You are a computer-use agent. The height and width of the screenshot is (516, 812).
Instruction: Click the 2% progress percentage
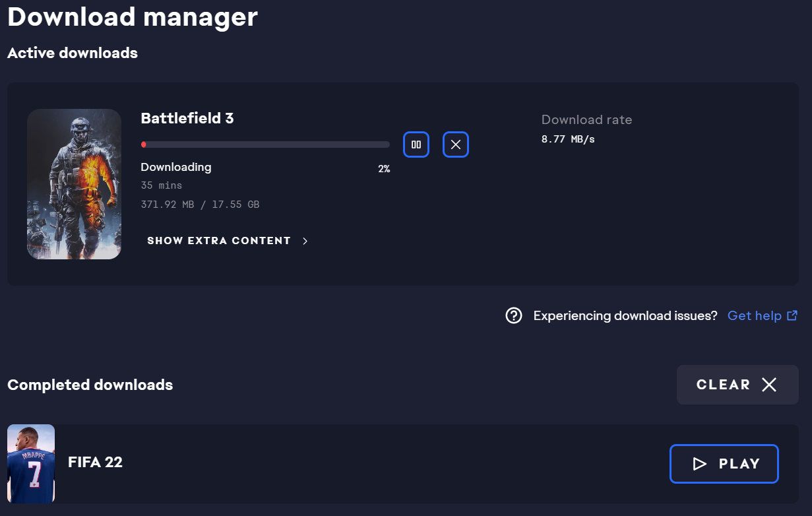[x=384, y=169]
